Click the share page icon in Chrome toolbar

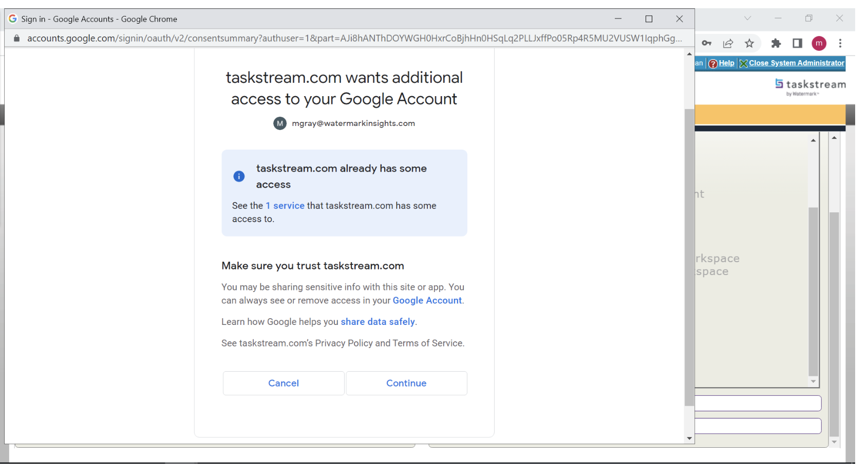point(728,43)
